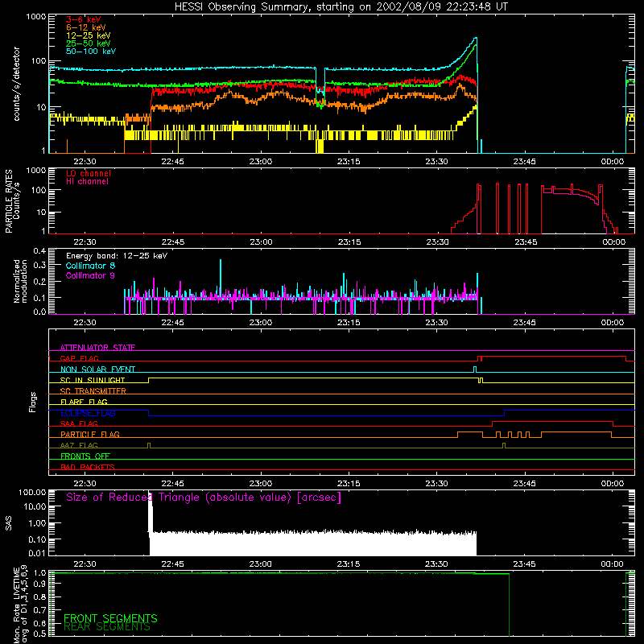Click the vertical Flags axis label
This screenshot has height=644, width=644.
click(x=33, y=402)
